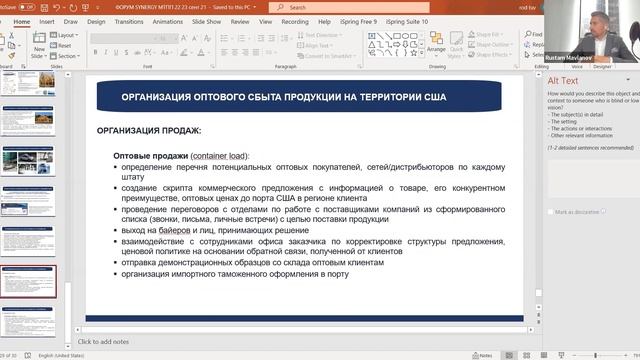Start presentation from beginning icon
The width and height of the screenshot is (640, 360).
(85, 7)
